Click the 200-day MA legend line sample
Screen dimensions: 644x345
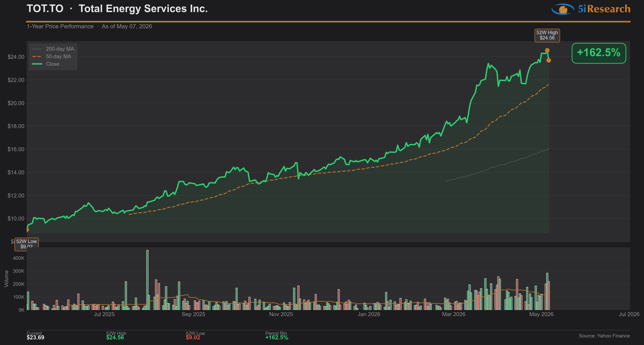tap(37, 49)
